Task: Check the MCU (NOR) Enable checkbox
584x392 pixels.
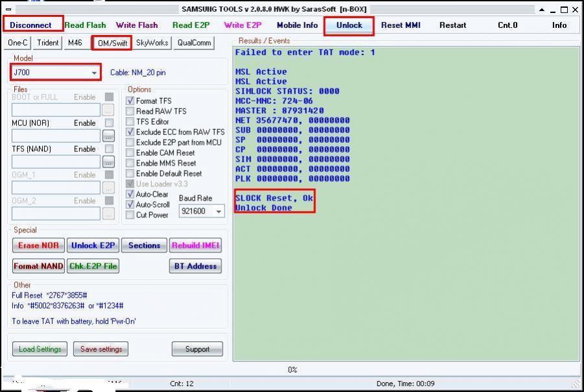Action: [109, 123]
